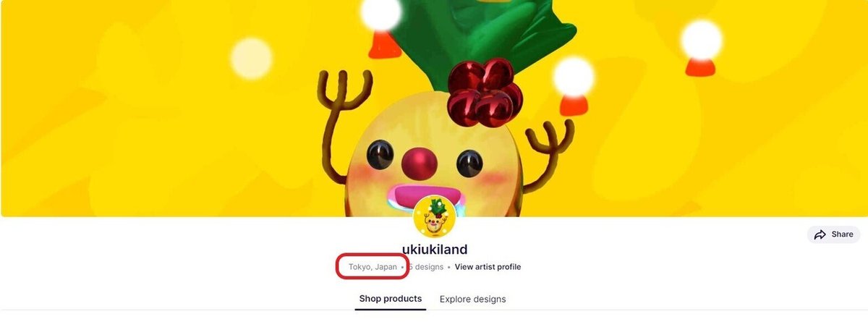
Task: Click the Share arrow icon
Action: click(x=820, y=234)
